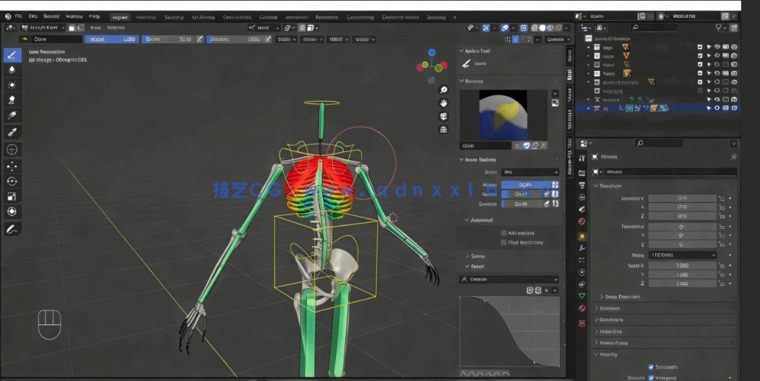Image resolution: width=760 pixels, height=381 pixels.
Task: Open the Tool settings properties tab
Action: pyautogui.click(x=582, y=158)
